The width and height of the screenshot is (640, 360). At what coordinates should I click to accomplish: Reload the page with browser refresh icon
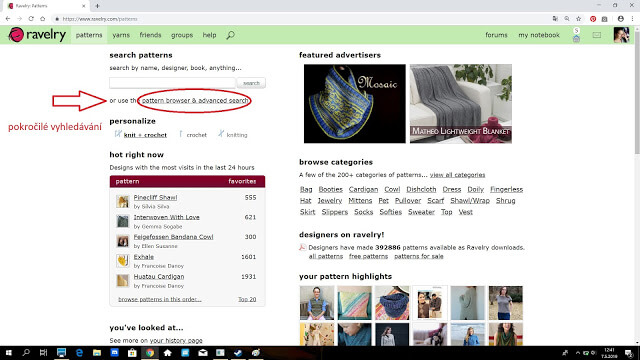(31, 19)
